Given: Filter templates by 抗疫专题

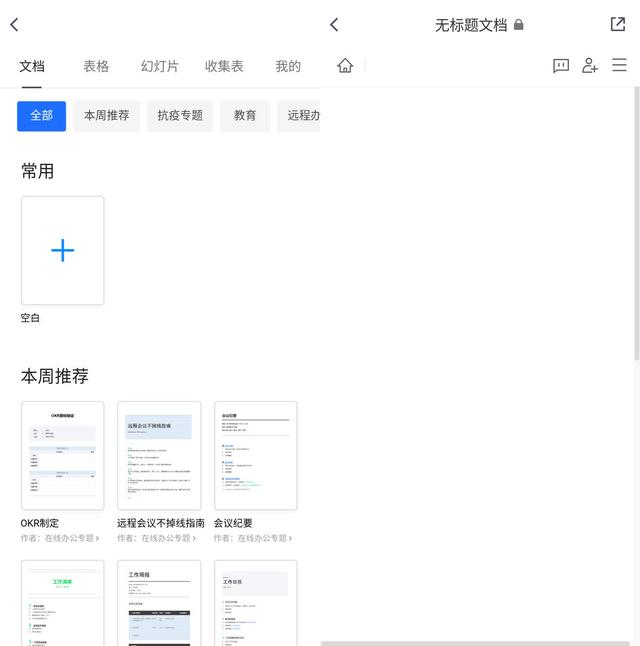Looking at the screenshot, I should tap(180, 115).
